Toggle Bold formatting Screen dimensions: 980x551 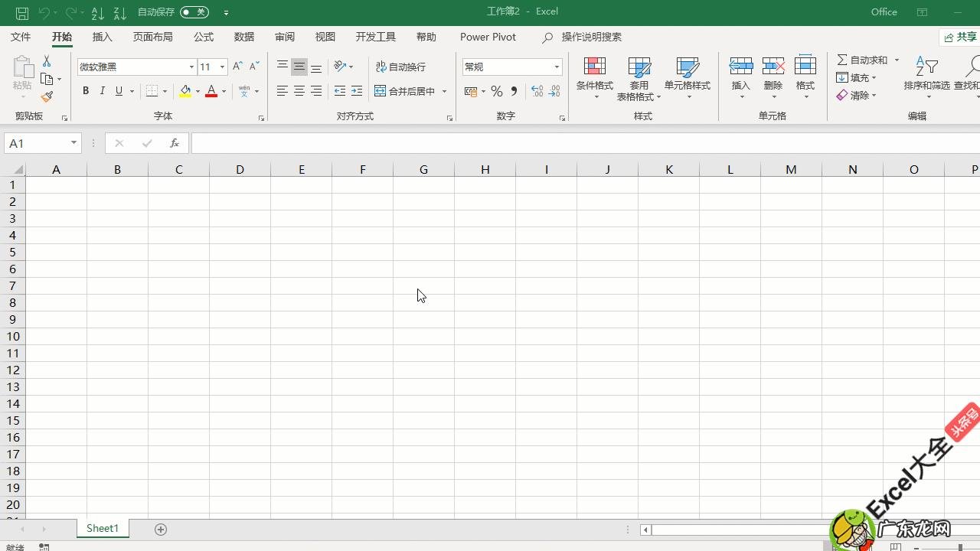point(86,91)
